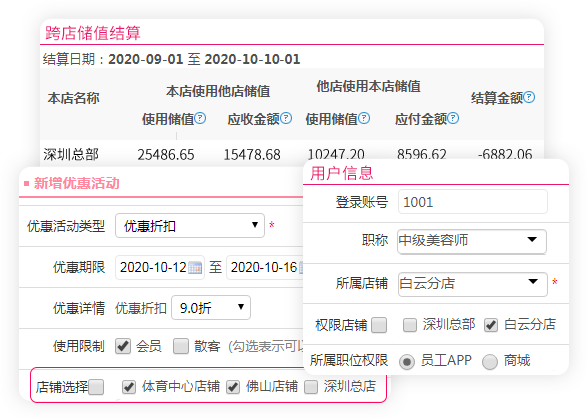This screenshot has width=588, height=420.
Task: Open discount dropdown showing 9.0折
Action: click(x=211, y=308)
